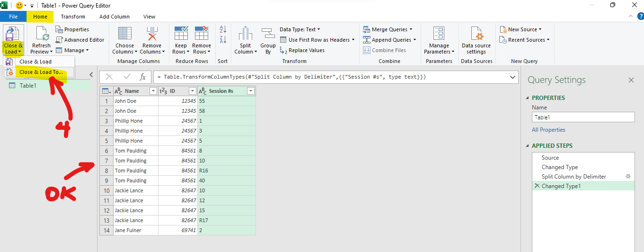Confirm formula with the checkmark icon

(x=126, y=77)
